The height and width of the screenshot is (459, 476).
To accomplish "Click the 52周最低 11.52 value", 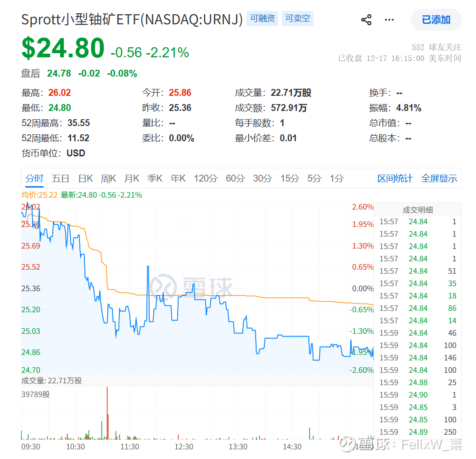I will pyautogui.click(x=78, y=138).
